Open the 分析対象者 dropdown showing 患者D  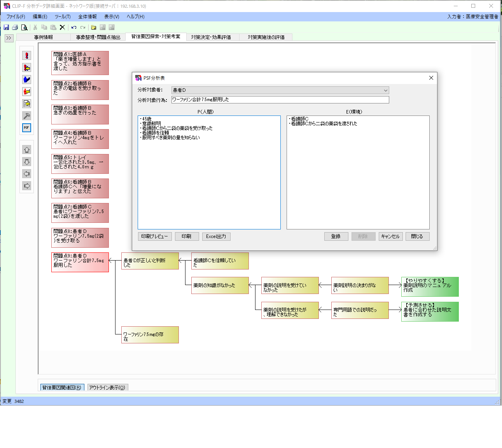pos(280,90)
